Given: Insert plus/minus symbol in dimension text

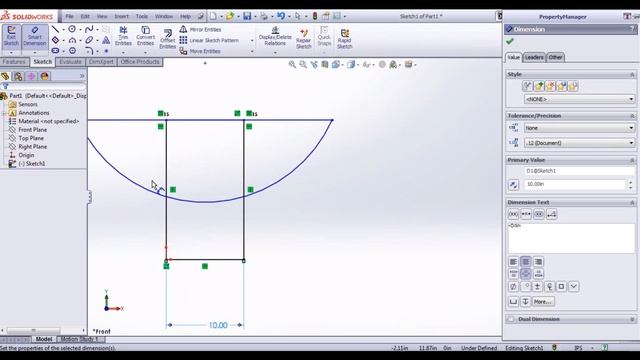Looking at the screenshot, I should click(537, 287).
